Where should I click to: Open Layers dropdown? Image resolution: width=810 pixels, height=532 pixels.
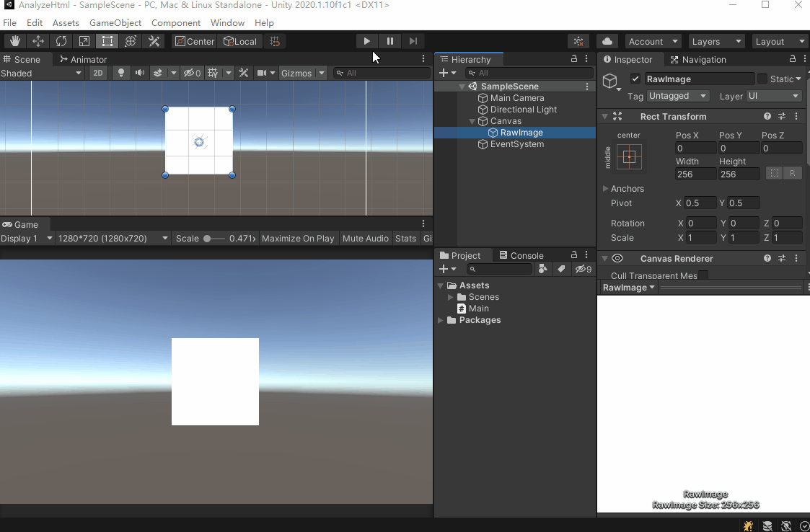(716, 41)
